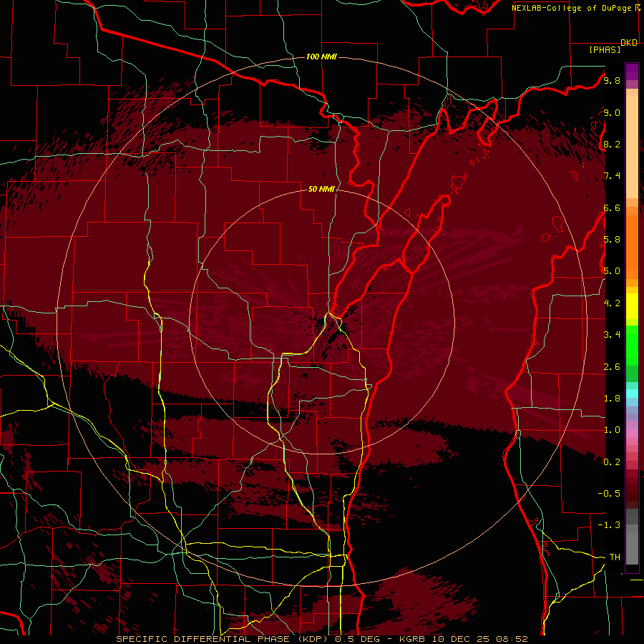Select the 6.6 scale value

tap(612, 208)
